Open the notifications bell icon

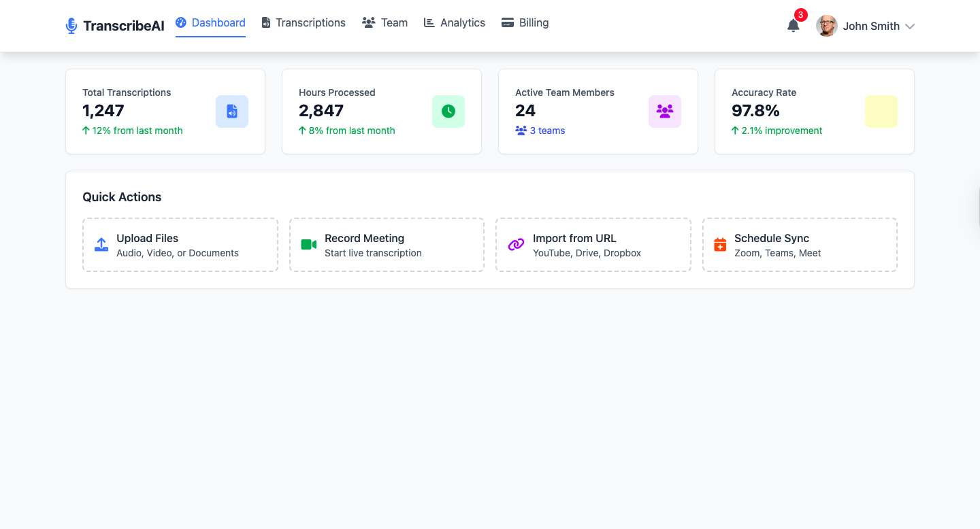pos(793,26)
